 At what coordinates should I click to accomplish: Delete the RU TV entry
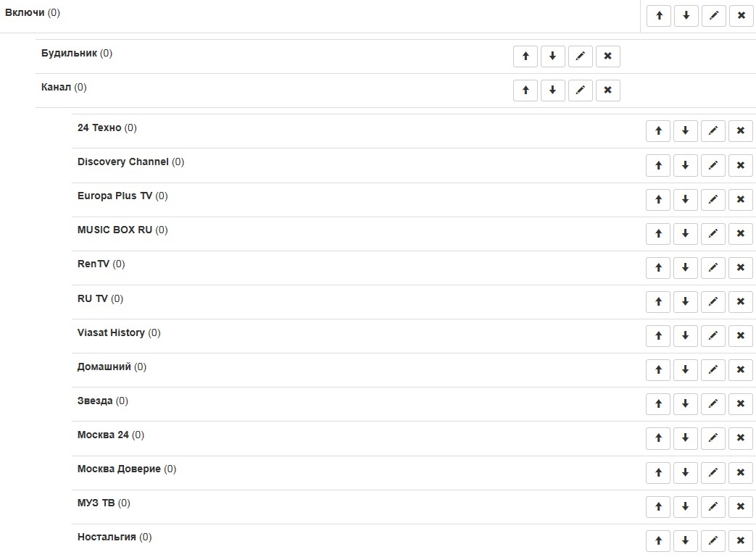point(741,301)
